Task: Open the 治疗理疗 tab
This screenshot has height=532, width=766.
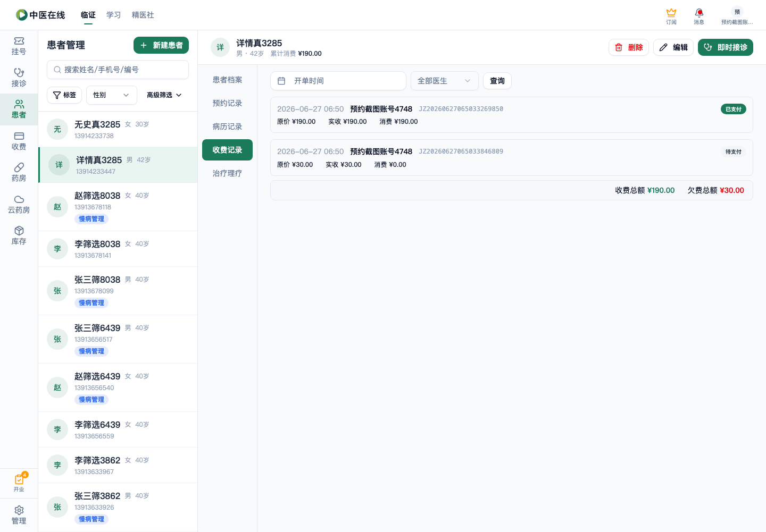Action: point(228,173)
